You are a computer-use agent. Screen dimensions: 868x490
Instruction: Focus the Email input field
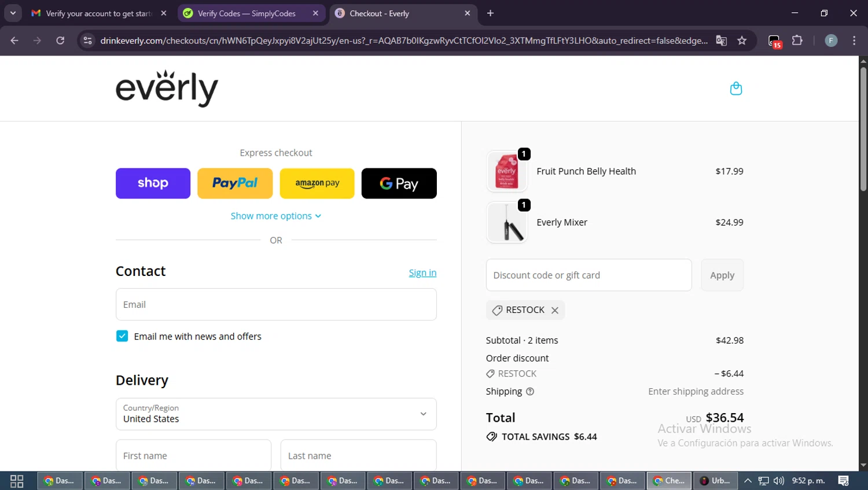[x=276, y=304]
